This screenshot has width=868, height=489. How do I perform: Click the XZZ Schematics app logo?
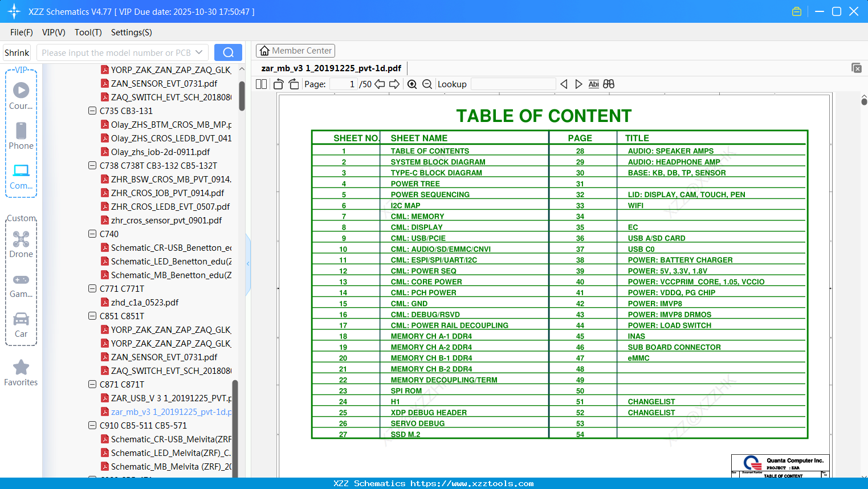tap(14, 11)
